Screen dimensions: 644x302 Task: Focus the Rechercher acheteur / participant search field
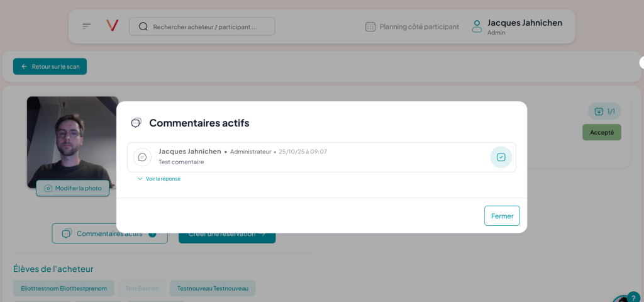pyautogui.click(x=208, y=27)
